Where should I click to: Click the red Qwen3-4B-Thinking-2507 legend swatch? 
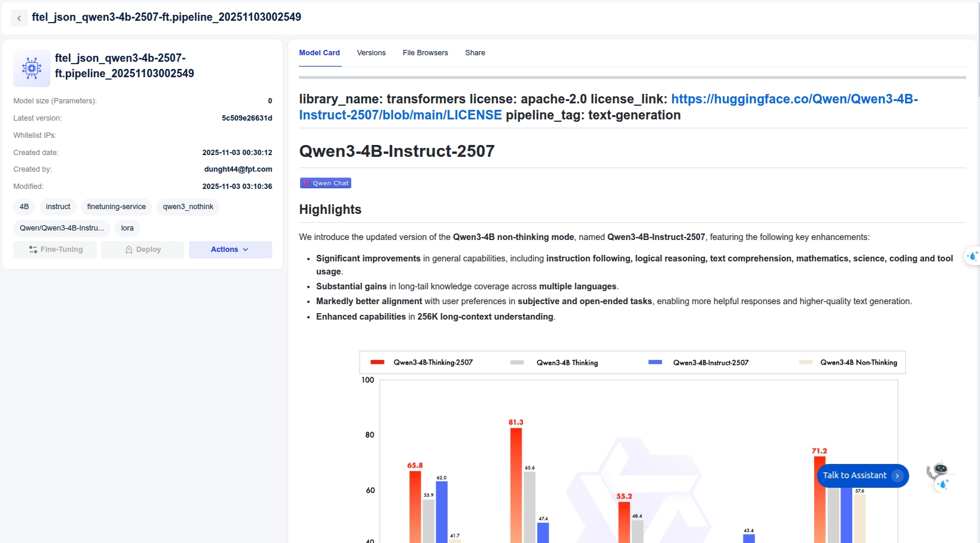[377, 362]
